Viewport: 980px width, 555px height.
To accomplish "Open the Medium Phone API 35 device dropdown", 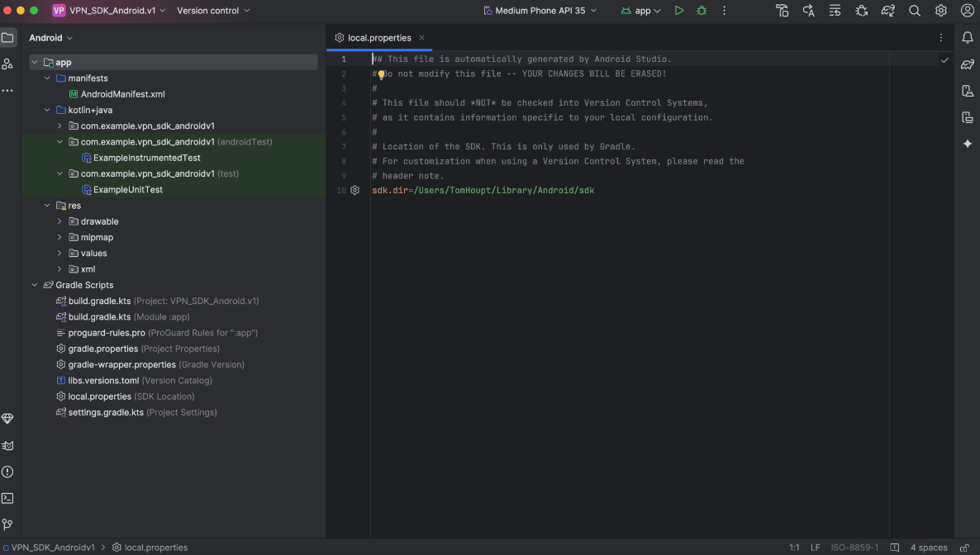I will coord(540,11).
